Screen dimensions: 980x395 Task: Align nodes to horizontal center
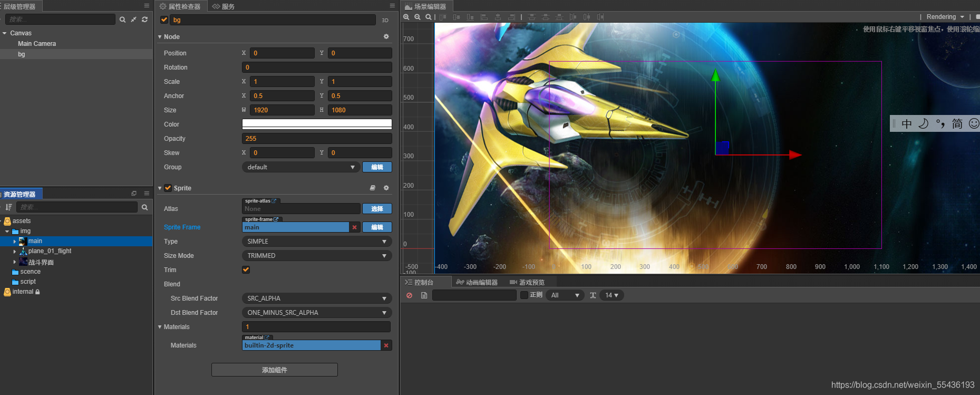coord(498,17)
